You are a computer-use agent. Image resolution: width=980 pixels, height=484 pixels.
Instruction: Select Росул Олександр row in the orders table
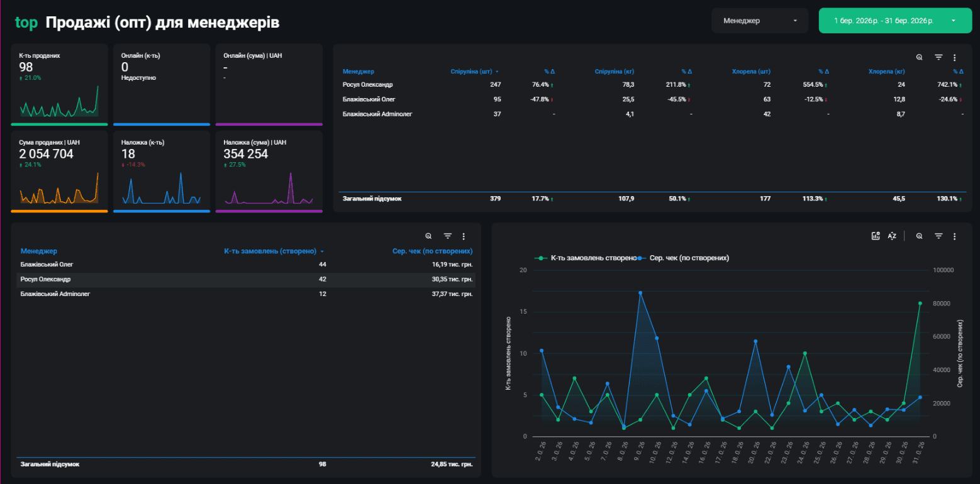tap(246, 279)
